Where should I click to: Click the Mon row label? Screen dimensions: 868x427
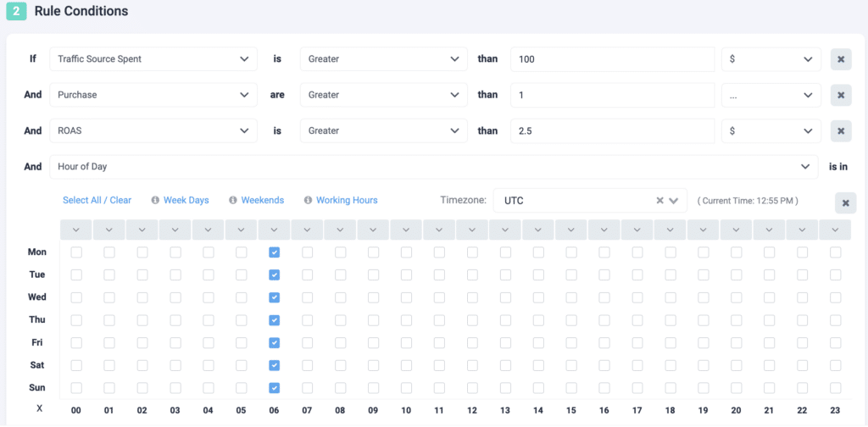[37, 252]
